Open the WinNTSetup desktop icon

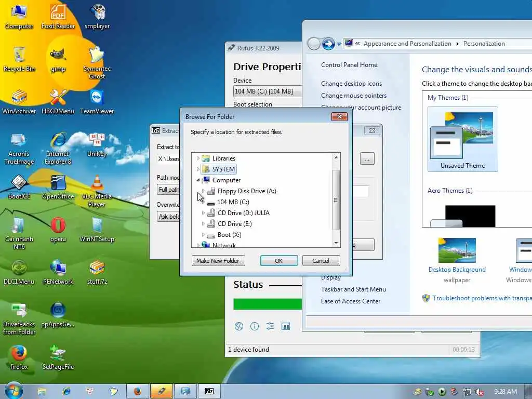pyautogui.click(x=97, y=230)
